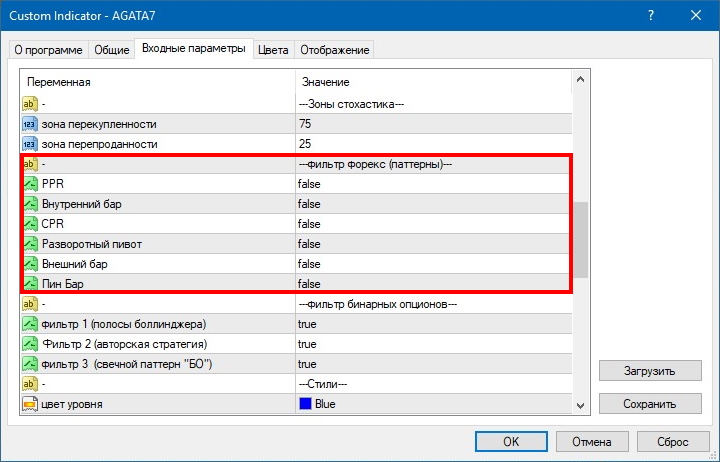Click the string icon for Зоны стохастика row
Viewport: 720px width, 462px height.
(29, 104)
